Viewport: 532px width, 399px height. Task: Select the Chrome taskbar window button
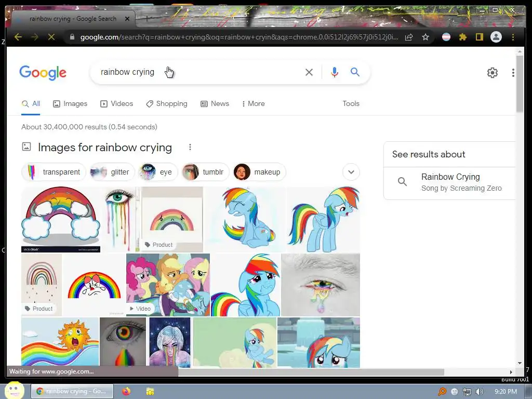72,391
